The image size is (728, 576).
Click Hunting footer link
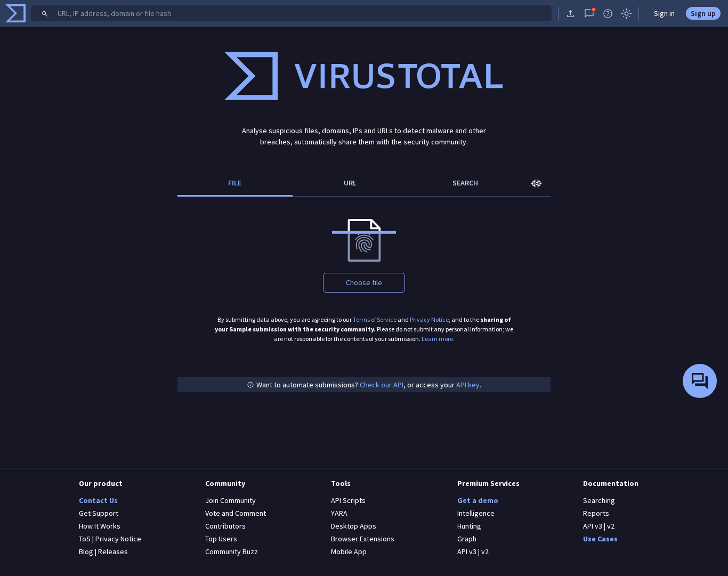point(469,526)
